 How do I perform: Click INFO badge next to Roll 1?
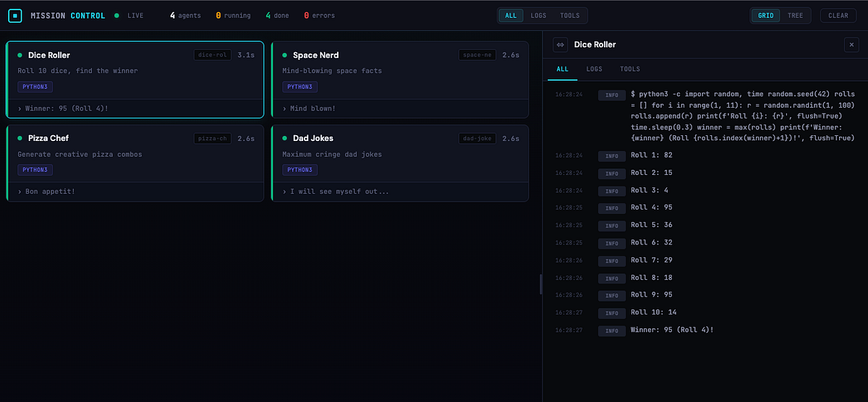pos(611,156)
